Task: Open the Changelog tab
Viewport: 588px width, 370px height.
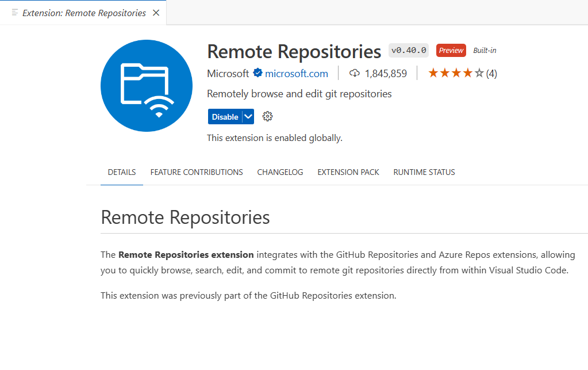Action: (x=280, y=172)
